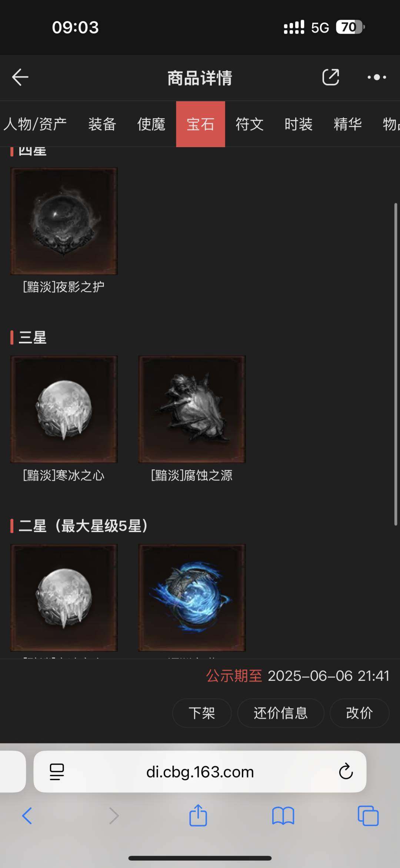Select the 人物/资产 tab
This screenshot has height=868, width=400.
click(x=35, y=124)
